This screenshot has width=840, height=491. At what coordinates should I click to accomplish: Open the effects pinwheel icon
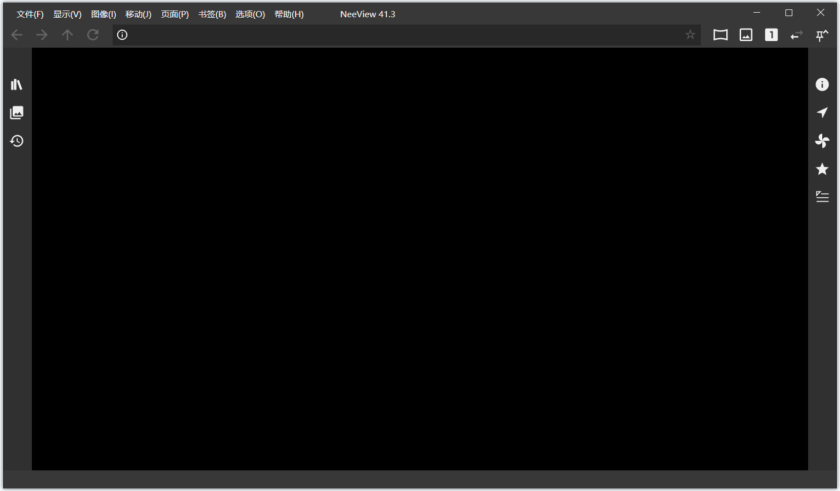[822, 141]
